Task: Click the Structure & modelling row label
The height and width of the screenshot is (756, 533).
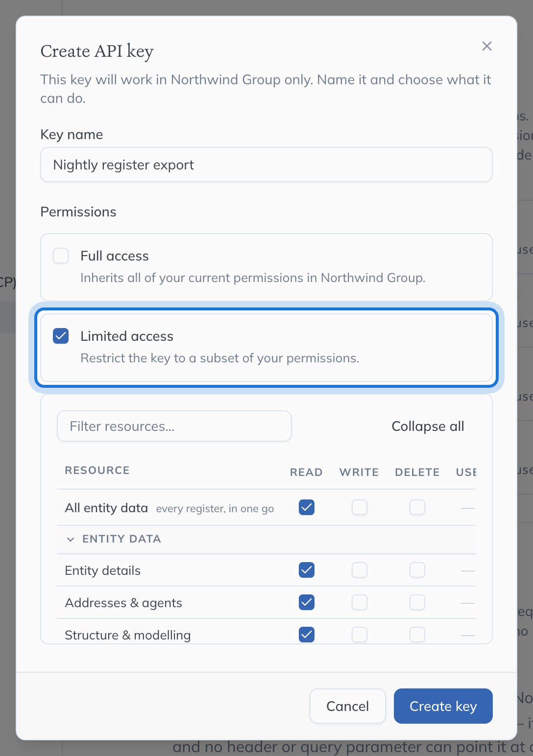Action: [128, 635]
